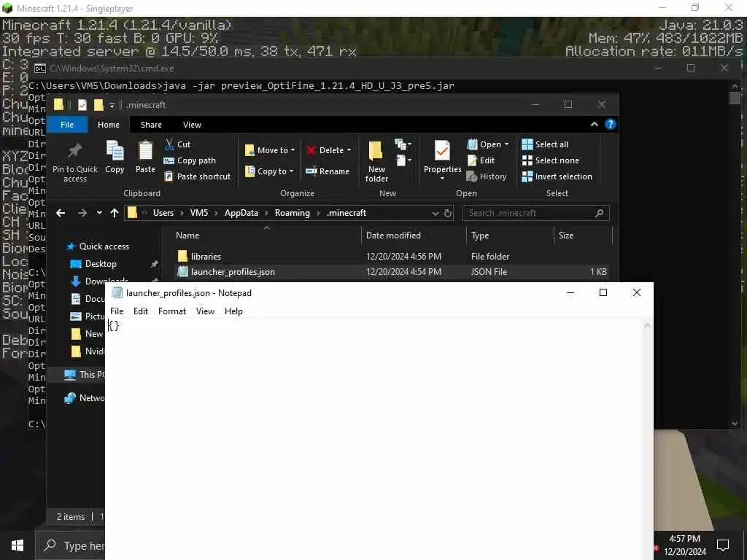Go up one folder level arrow
The height and width of the screenshot is (560, 747).
click(115, 213)
